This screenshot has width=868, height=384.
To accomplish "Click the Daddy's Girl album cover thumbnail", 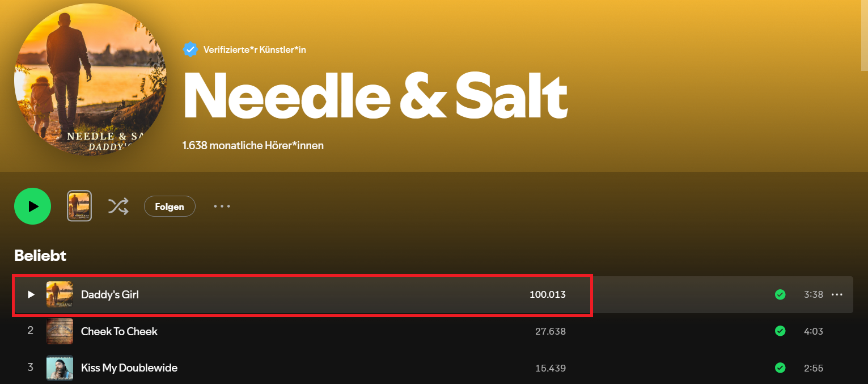I will click(x=60, y=294).
